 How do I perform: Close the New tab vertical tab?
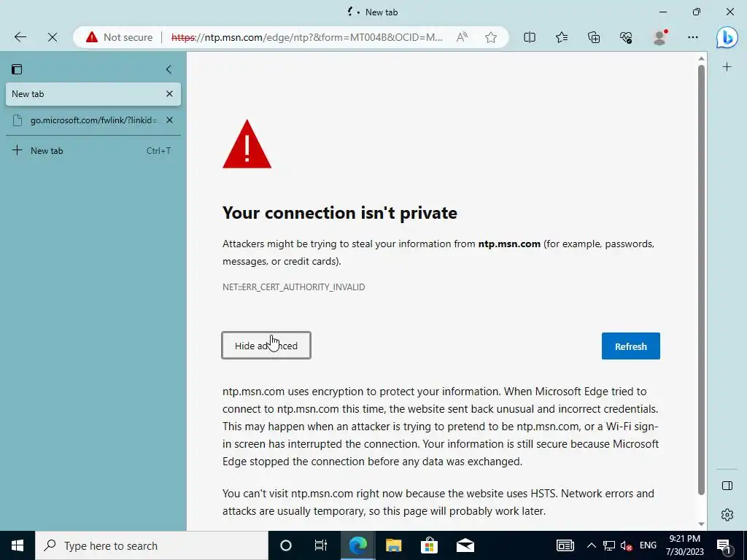[x=169, y=94]
